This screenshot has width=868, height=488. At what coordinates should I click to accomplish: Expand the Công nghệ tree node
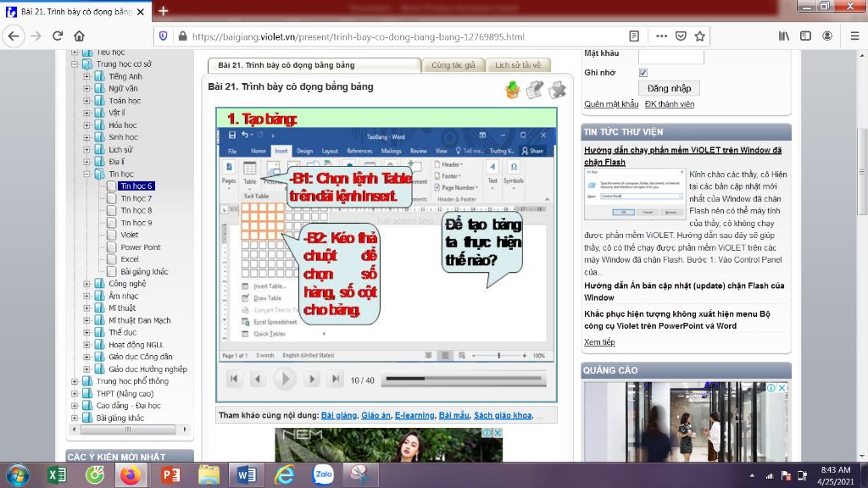[x=86, y=283]
